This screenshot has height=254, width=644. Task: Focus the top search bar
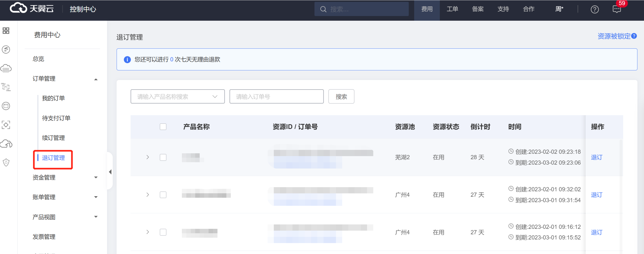tap(361, 9)
